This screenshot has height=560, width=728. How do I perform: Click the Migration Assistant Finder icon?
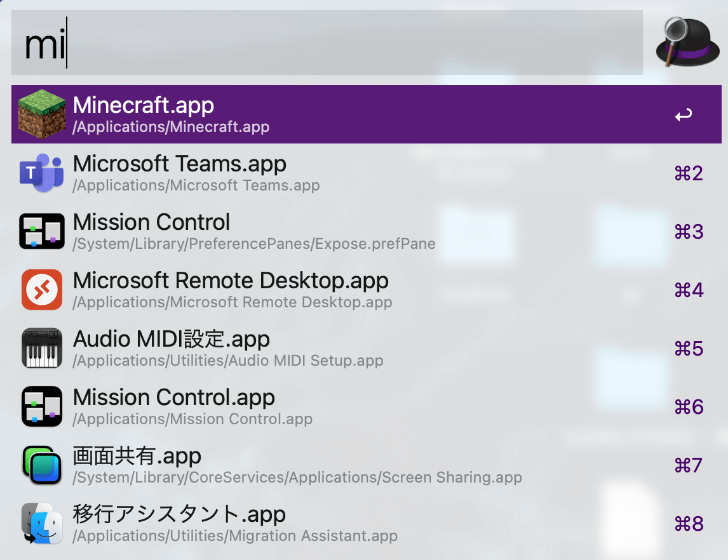point(42,523)
